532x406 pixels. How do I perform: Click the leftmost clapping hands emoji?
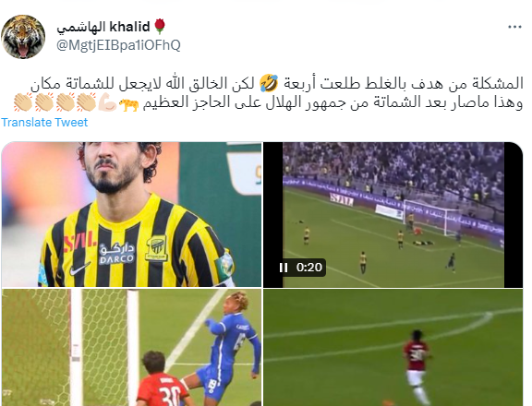23,102
